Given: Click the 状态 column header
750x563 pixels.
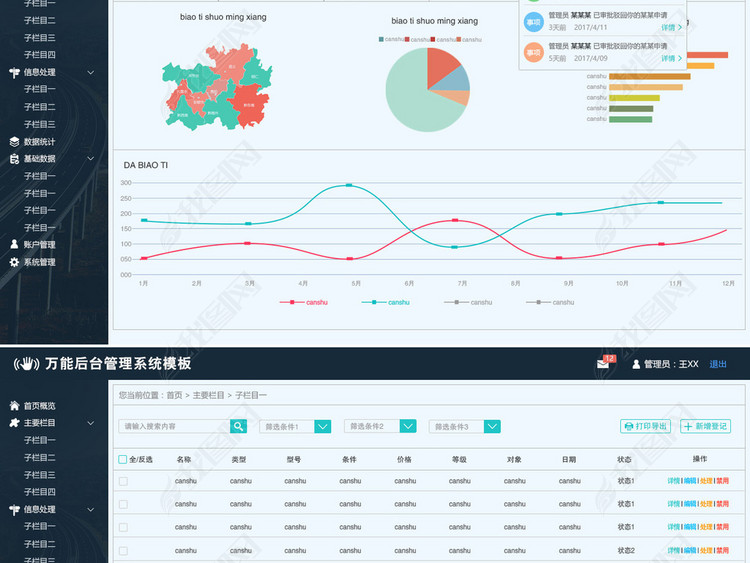Looking at the screenshot, I should tap(624, 459).
